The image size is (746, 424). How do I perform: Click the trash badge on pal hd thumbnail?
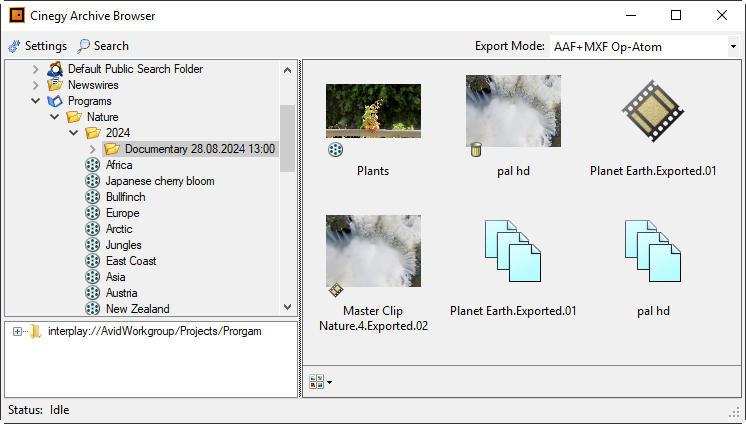(x=476, y=149)
